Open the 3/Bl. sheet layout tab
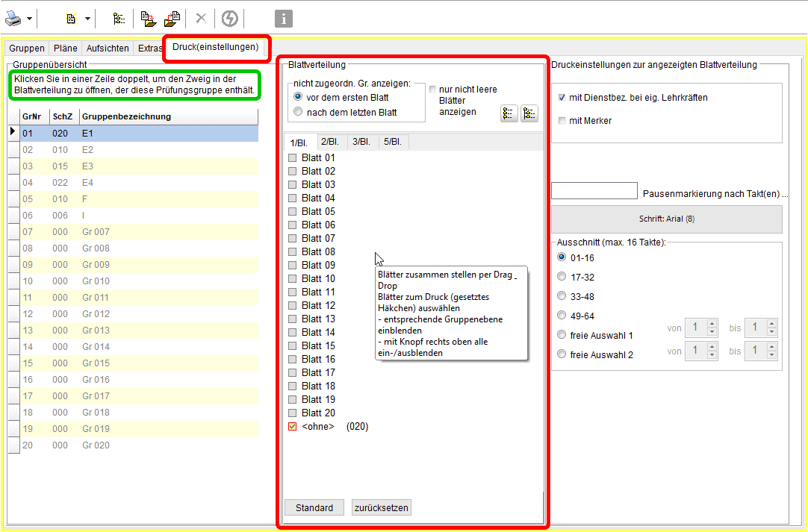808x532 pixels. [x=362, y=142]
